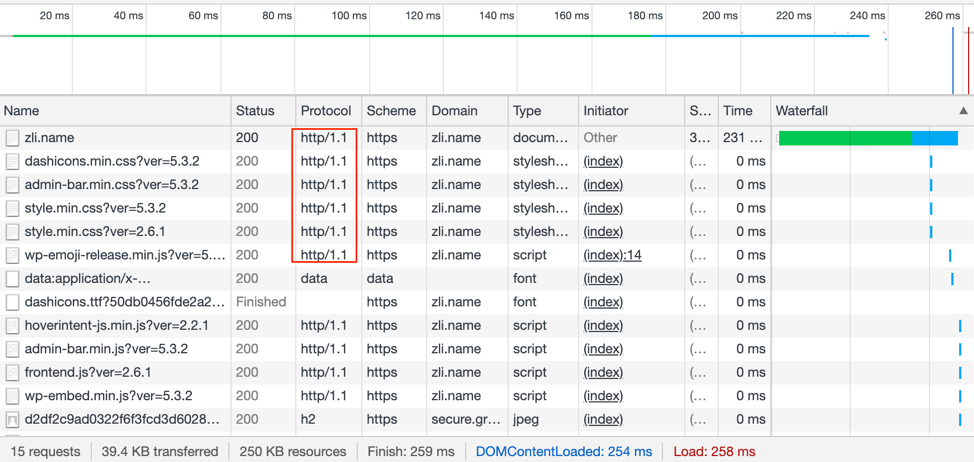Click the green waterfall bar for zli.name
This screenshot has width=974, height=462.
click(844, 138)
